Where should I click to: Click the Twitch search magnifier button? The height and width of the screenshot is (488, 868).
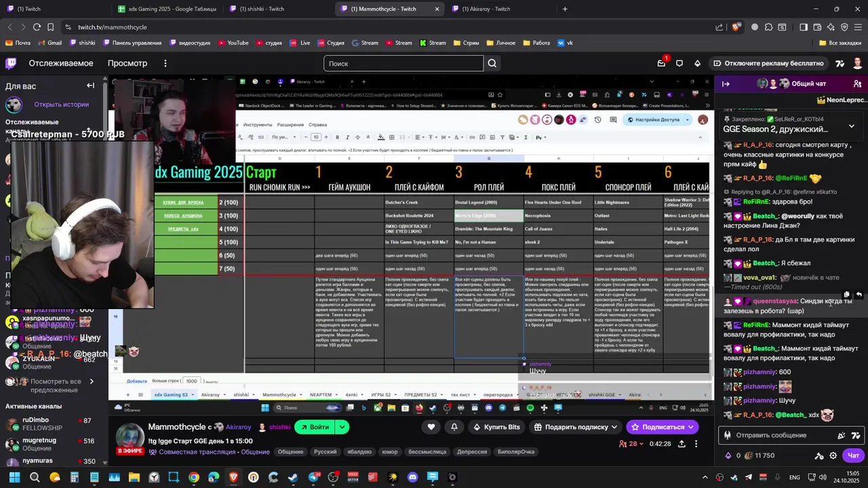pos(492,63)
